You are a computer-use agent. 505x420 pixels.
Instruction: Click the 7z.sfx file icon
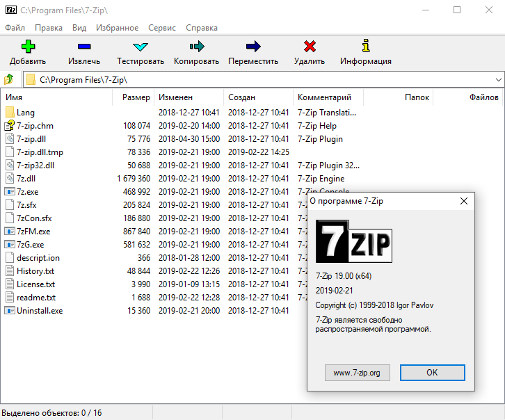(10, 204)
